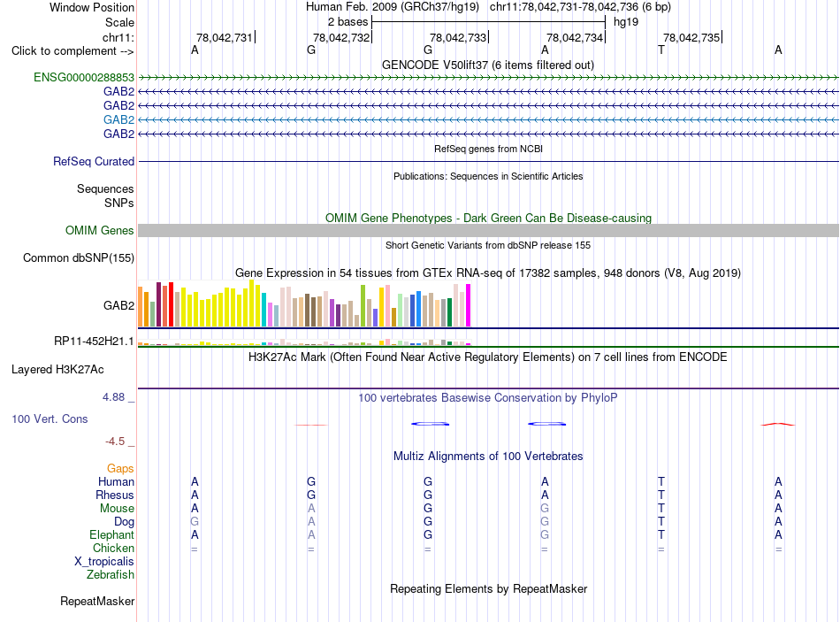840x622 pixels.
Task: Click the lime green bar in the GAB2 expression chart
Action: pyautogui.click(x=363, y=305)
